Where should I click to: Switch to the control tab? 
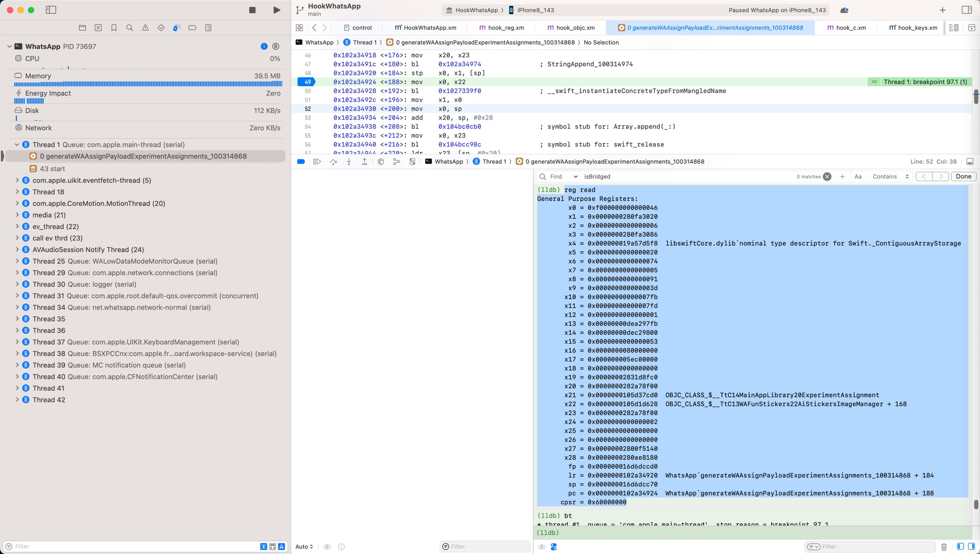pyautogui.click(x=357, y=28)
